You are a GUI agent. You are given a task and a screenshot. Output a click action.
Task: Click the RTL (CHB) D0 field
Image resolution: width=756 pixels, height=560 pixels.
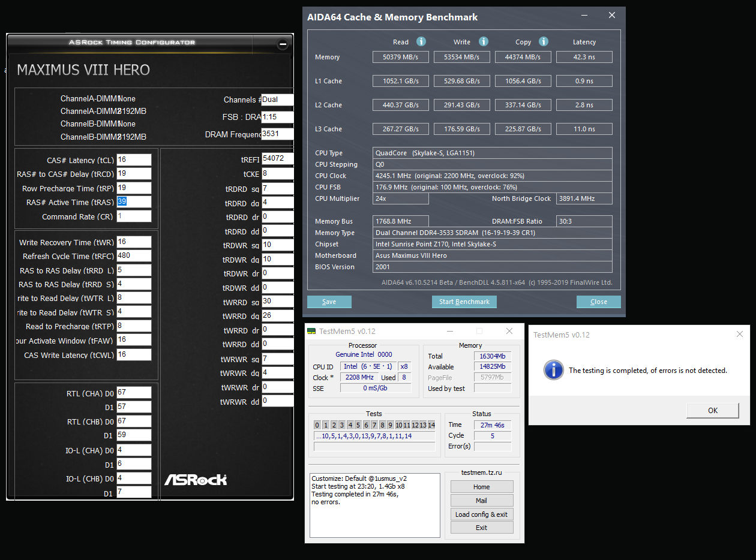tap(134, 421)
